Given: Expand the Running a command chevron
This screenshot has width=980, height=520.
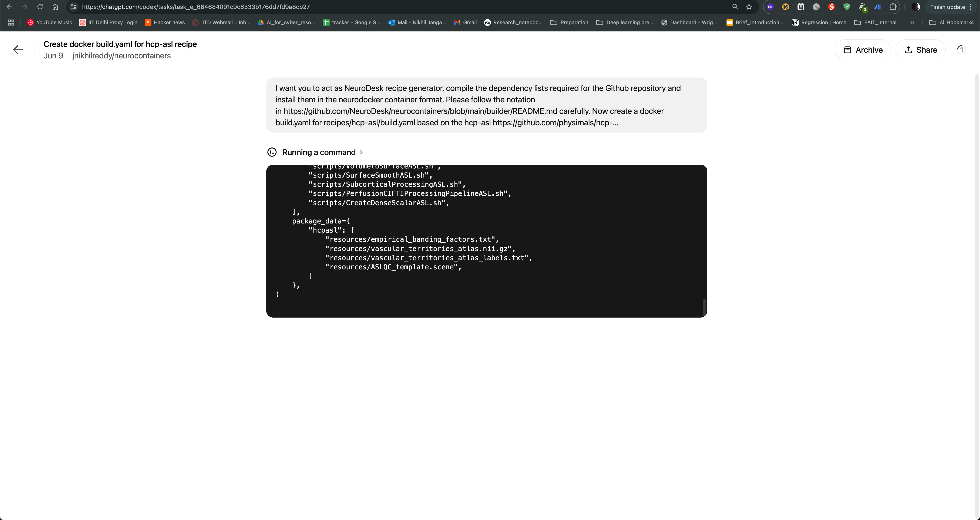Looking at the screenshot, I should pyautogui.click(x=361, y=153).
